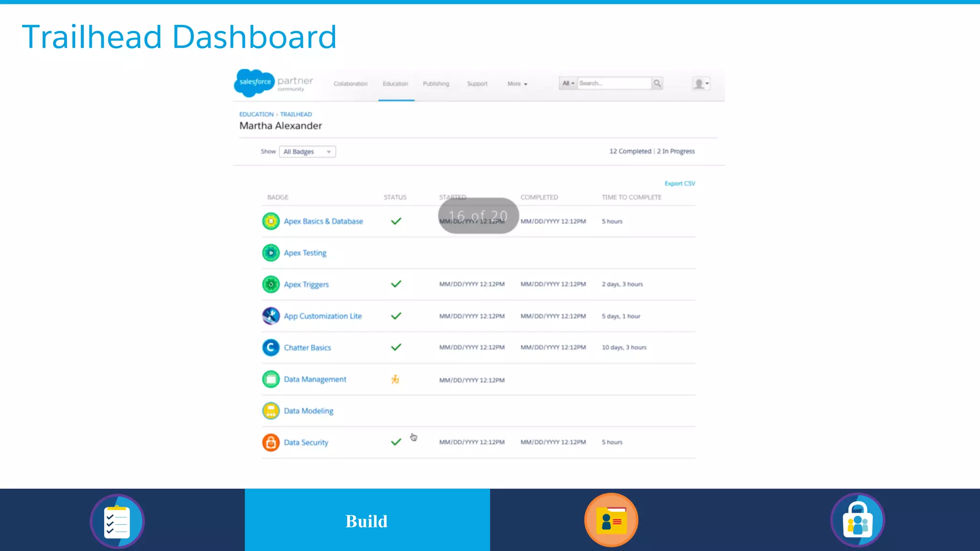Sort by the STATUS column header
The width and height of the screenshot is (980, 551).
point(395,197)
